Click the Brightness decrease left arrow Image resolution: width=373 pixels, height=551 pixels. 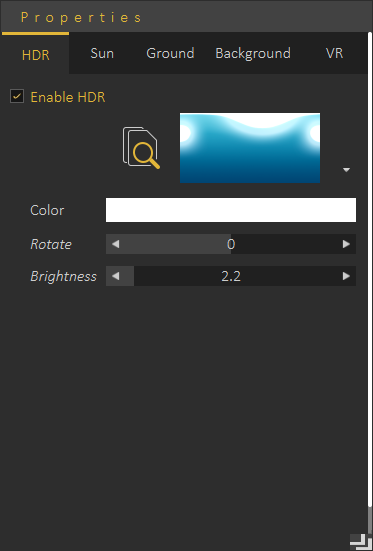pos(116,276)
